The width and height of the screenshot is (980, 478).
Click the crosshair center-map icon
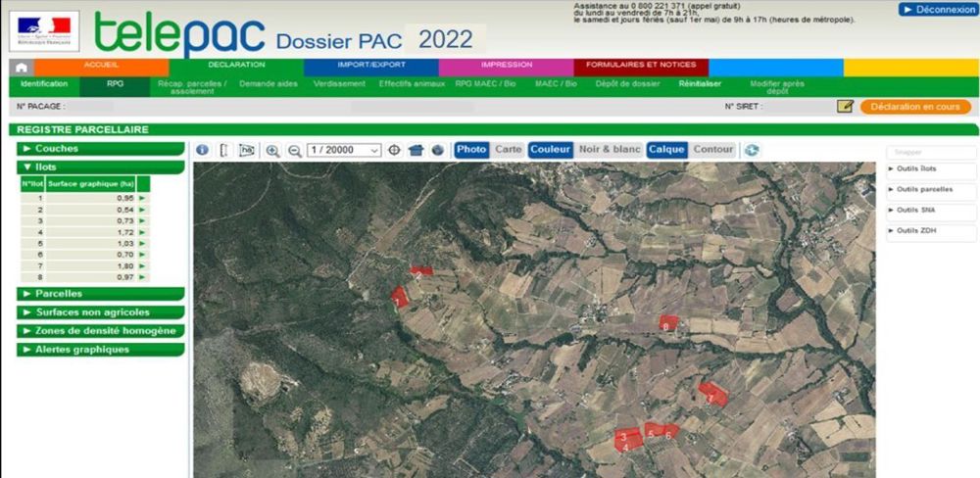pos(395,150)
